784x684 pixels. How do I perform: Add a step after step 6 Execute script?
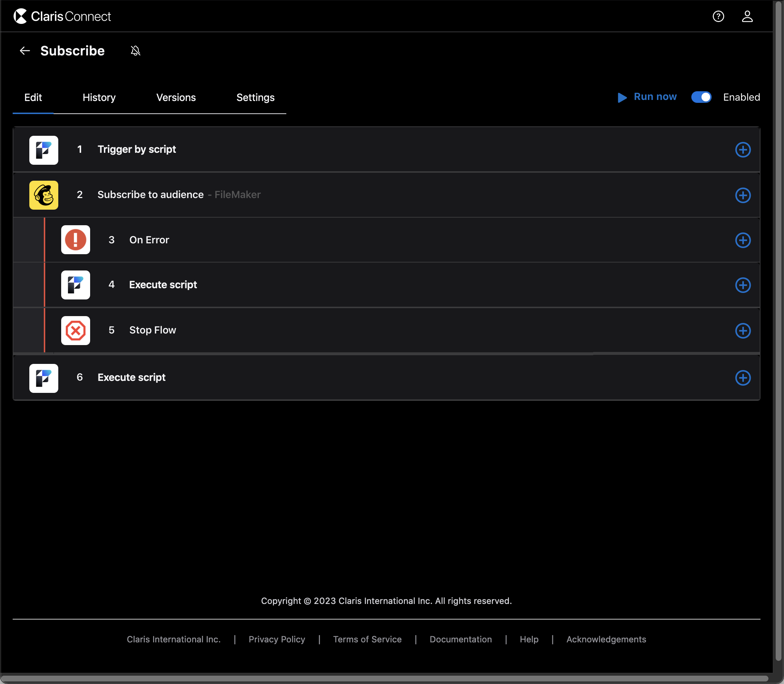(743, 378)
